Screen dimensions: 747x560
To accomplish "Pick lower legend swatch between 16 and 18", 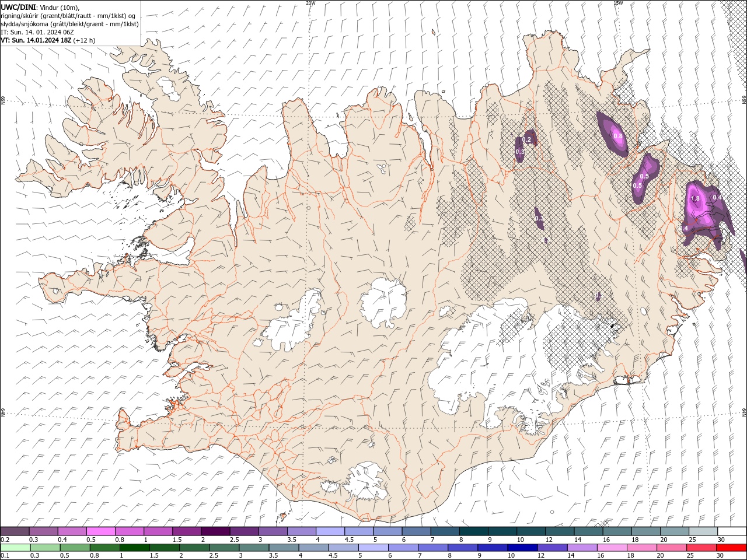I will (612, 548).
